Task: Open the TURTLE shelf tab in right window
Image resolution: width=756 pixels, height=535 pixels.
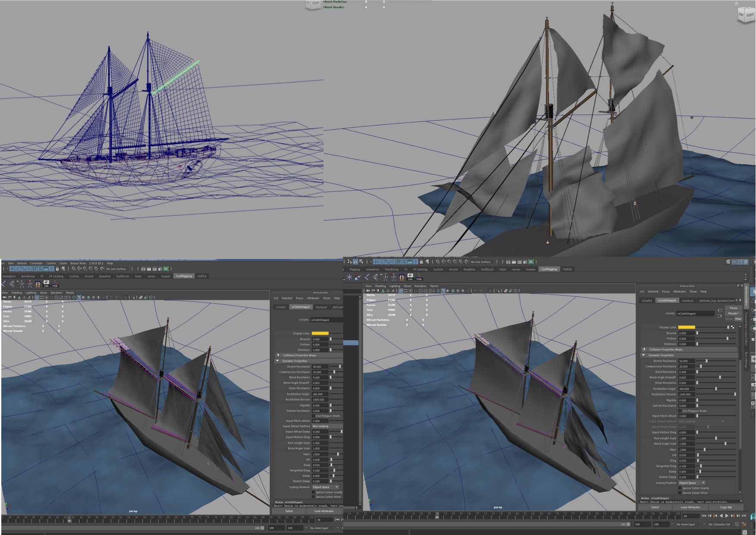Action: (567, 269)
